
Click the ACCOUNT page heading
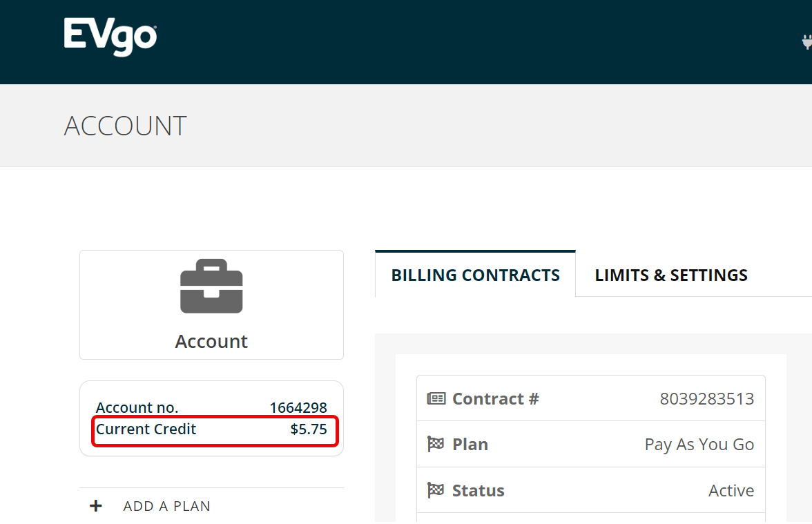click(125, 126)
